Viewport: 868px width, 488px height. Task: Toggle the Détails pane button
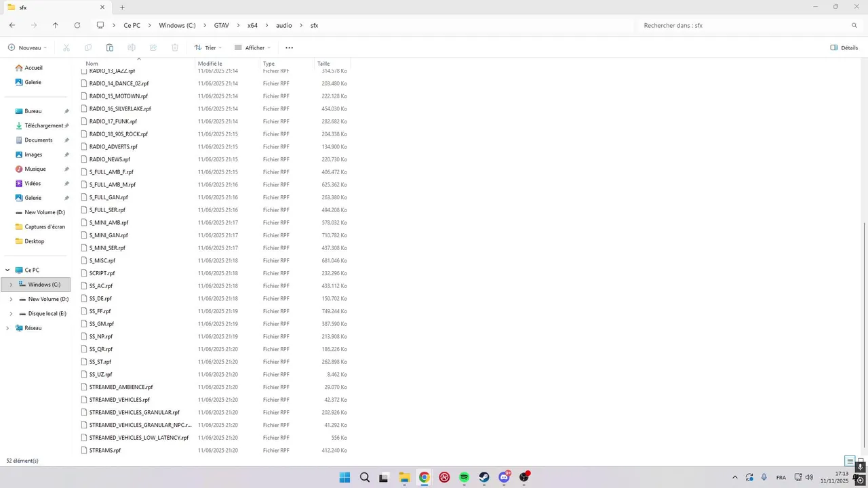[x=844, y=47]
